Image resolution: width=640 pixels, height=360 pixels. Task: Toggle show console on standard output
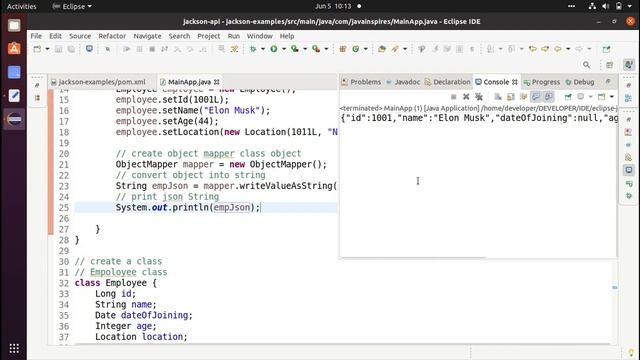536,97
